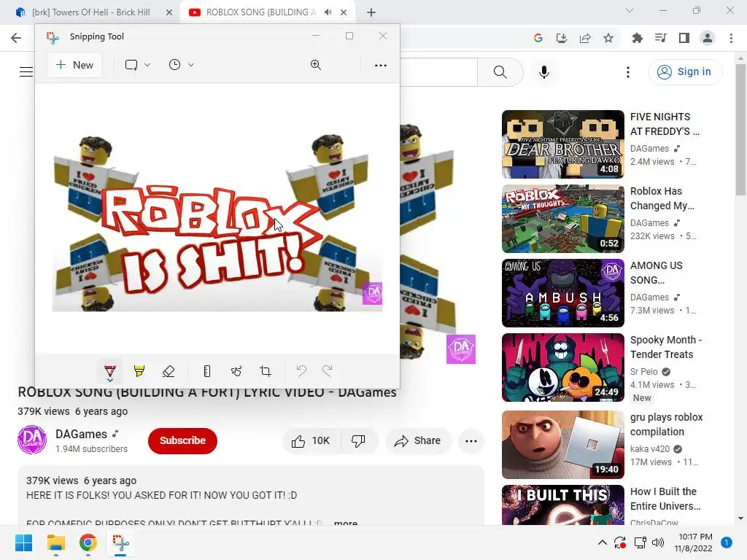Select the yellow highlighter tool
Image resolution: width=747 pixels, height=560 pixels.
coord(139,371)
